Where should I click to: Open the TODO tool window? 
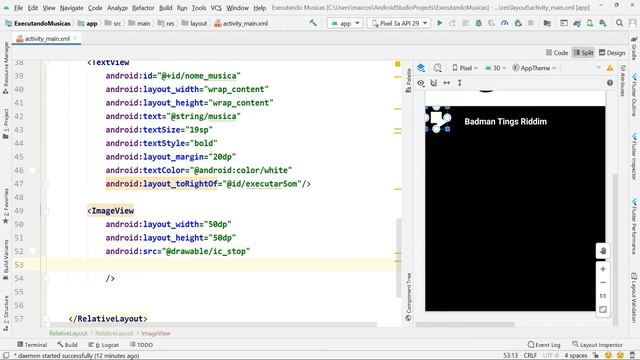141,344
